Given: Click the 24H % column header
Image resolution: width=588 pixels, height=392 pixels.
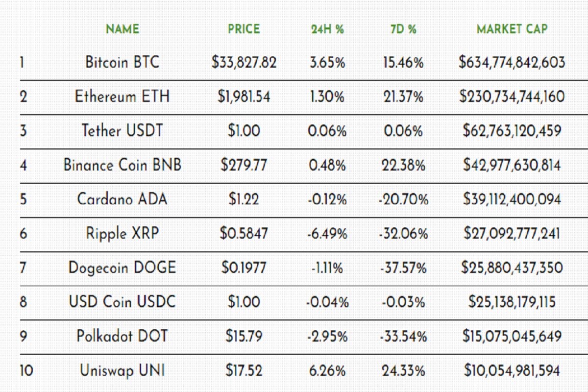Looking at the screenshot, I should [x=327, y=29].
